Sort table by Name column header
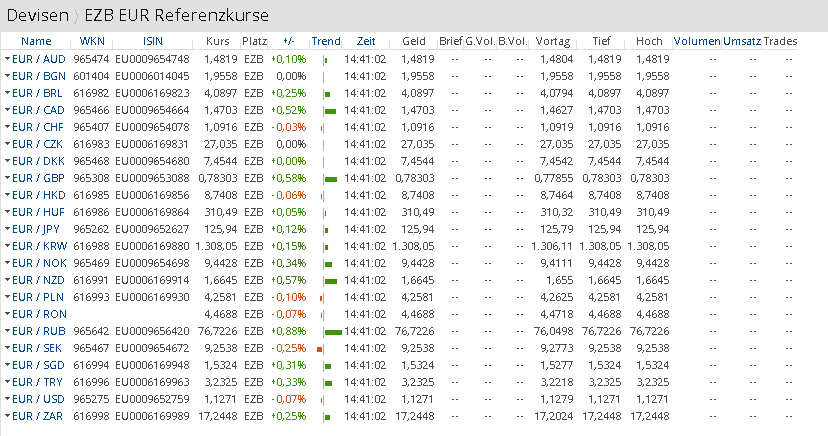The image size is (828, 436). tap(35, 41)
